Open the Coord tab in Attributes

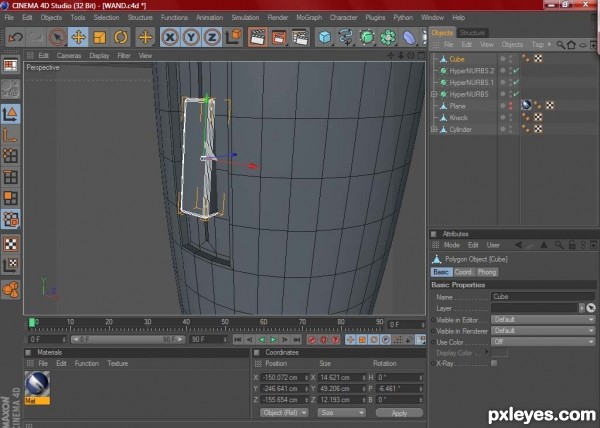coord(463,272)
